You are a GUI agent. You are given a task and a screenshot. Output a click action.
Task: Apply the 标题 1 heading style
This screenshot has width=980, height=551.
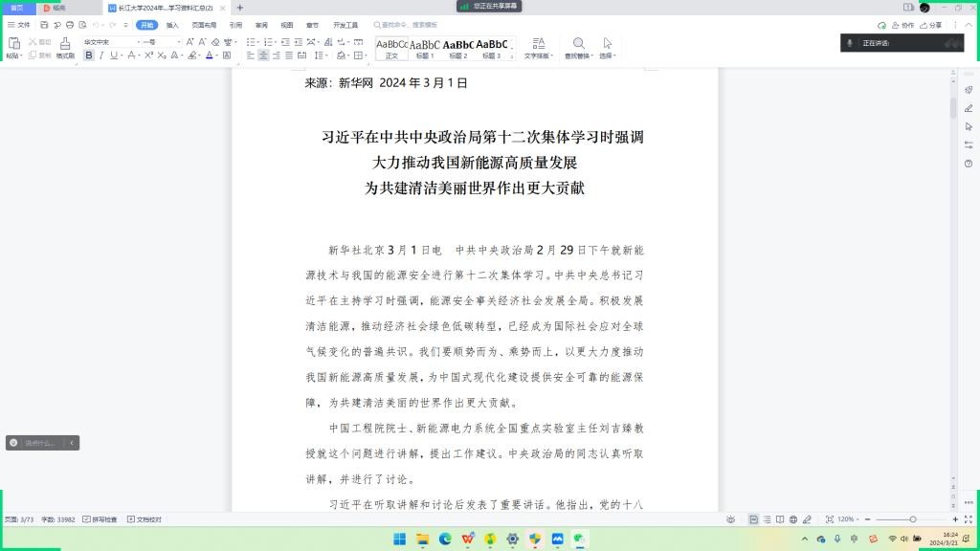click(x=425, y=48)
